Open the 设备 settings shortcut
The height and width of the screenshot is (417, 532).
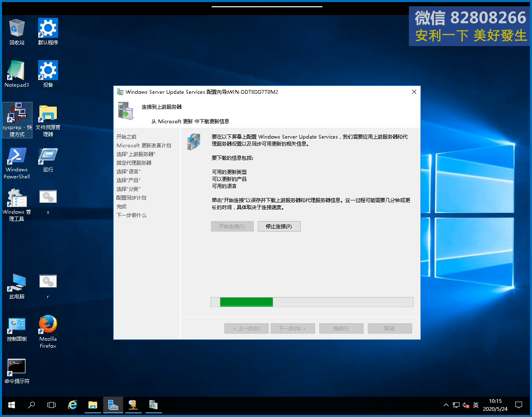(x=48, y=74)
